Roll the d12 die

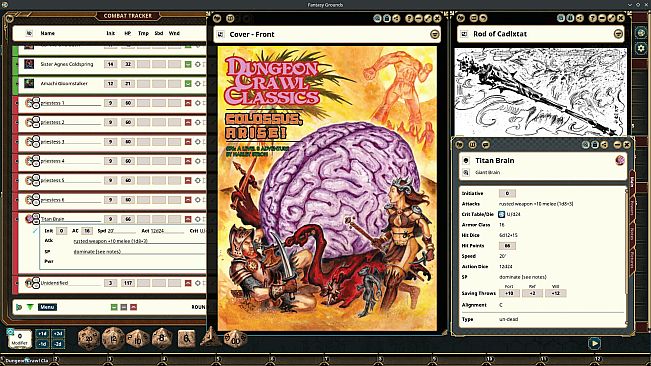tap(113, 339)
